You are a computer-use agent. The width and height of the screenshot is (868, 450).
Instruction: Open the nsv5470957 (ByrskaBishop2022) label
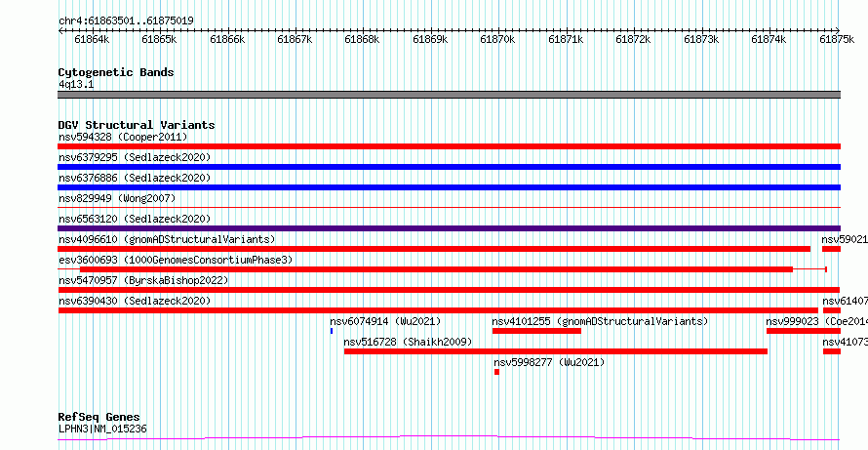pos(143,280)
